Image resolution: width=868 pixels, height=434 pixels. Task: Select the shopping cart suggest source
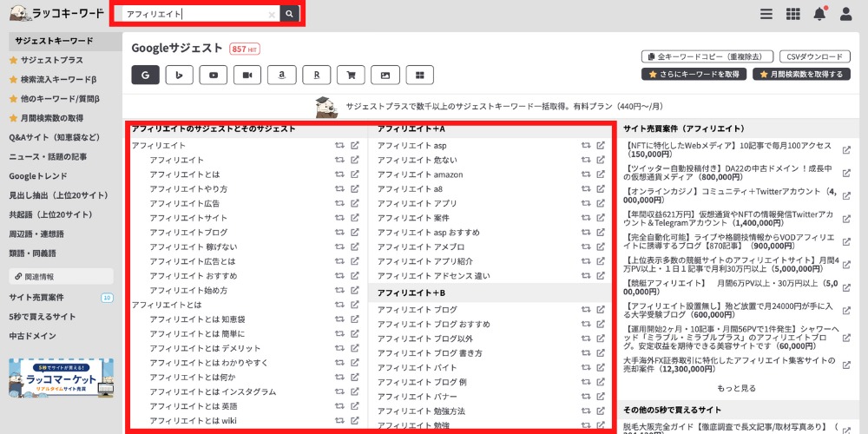coord(350,76)
